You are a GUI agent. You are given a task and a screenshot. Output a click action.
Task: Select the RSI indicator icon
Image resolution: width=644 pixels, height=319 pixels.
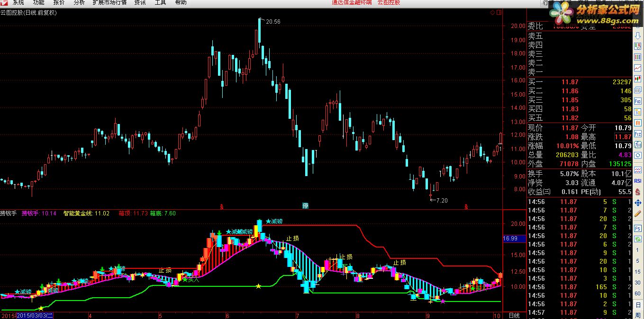click(638, 181)
